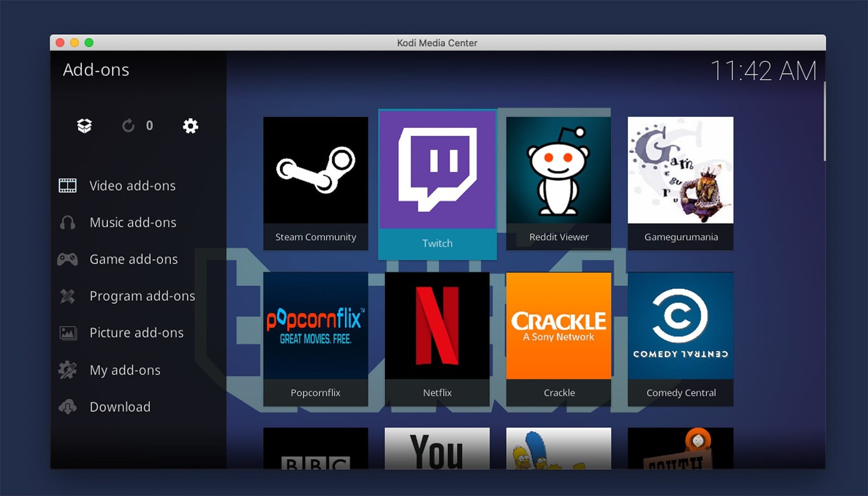Click the Twitch label text
The height and width of the screenshot is (496, 868).
click(437, 243)
